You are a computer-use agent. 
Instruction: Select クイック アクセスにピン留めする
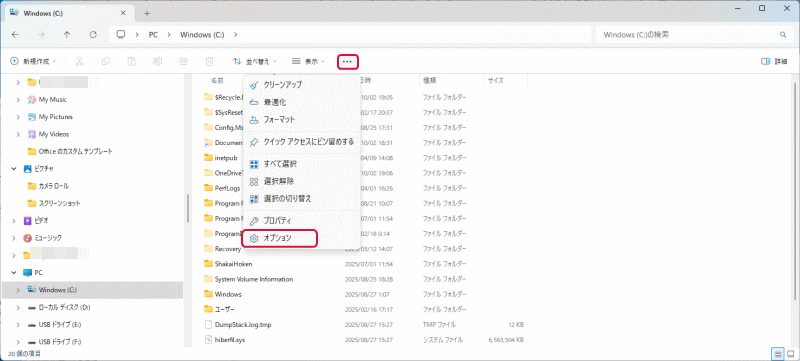click(302, 142)
